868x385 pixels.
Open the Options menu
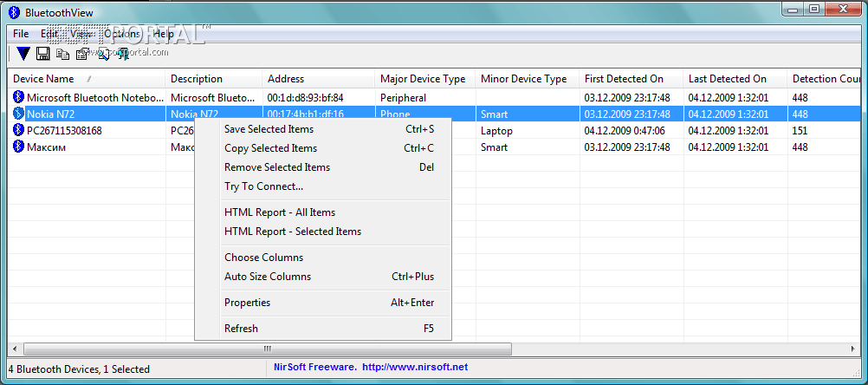(x=122, y=34)
